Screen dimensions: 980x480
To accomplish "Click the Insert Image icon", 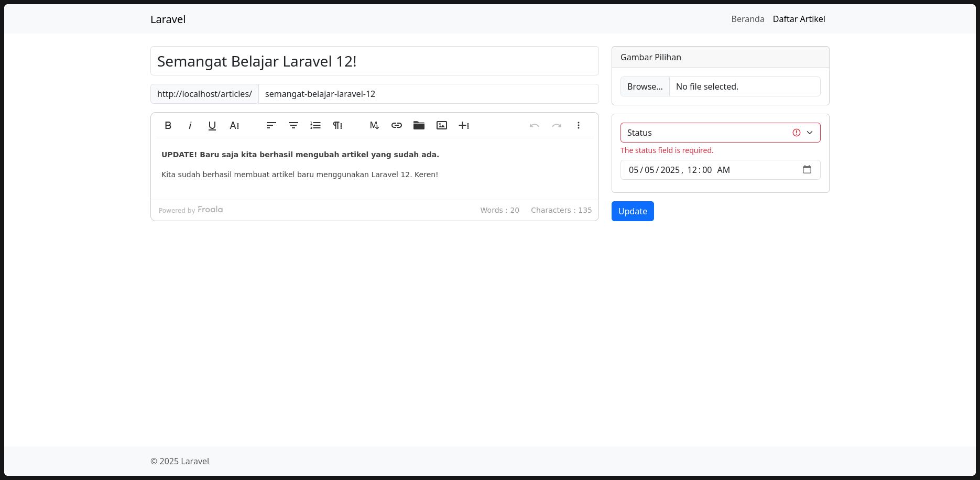I will click(442, 125).
